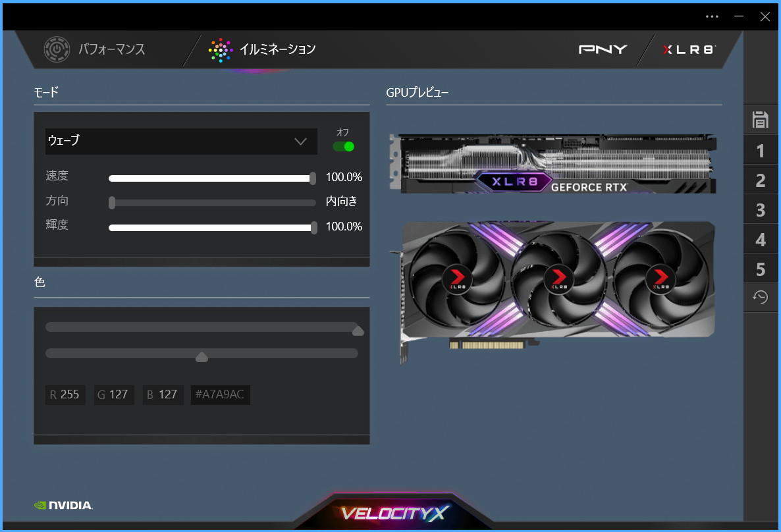
Task: Click the speed 100.0% value
Action: coord(344,177)
